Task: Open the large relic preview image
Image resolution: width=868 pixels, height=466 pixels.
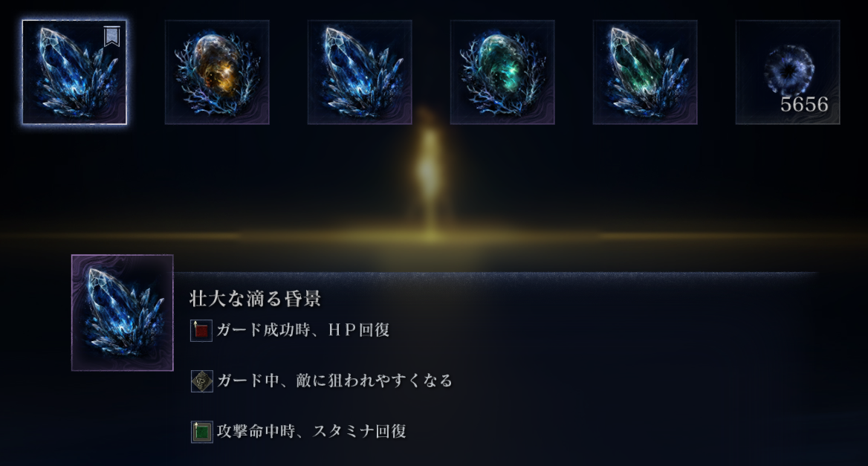Action: click(123, 313)
